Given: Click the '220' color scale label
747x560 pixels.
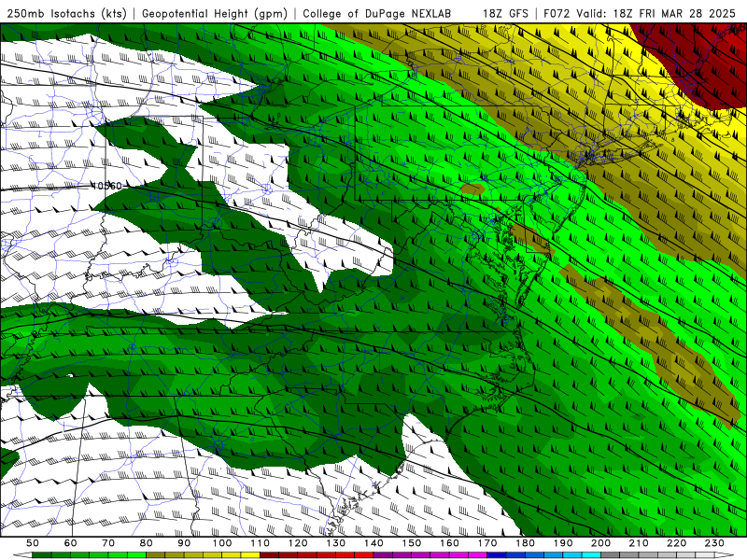Looking at the screenshot, I should (676, 543).
